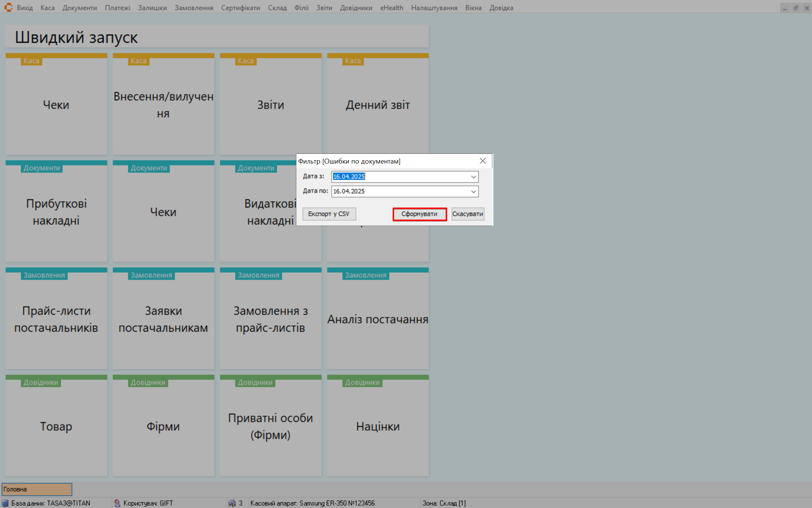Open the Товар directory tile
Screen dimensions: 812x508
[x=56, y=426]
